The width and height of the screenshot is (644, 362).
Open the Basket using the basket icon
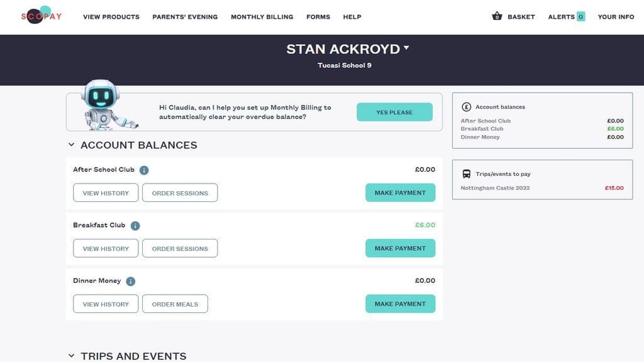tap(497, 17)
